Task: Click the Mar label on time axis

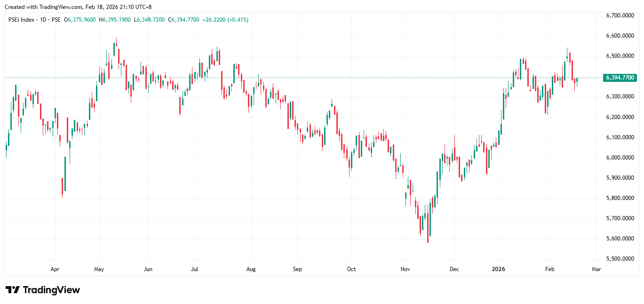Action: pos(596,269)
